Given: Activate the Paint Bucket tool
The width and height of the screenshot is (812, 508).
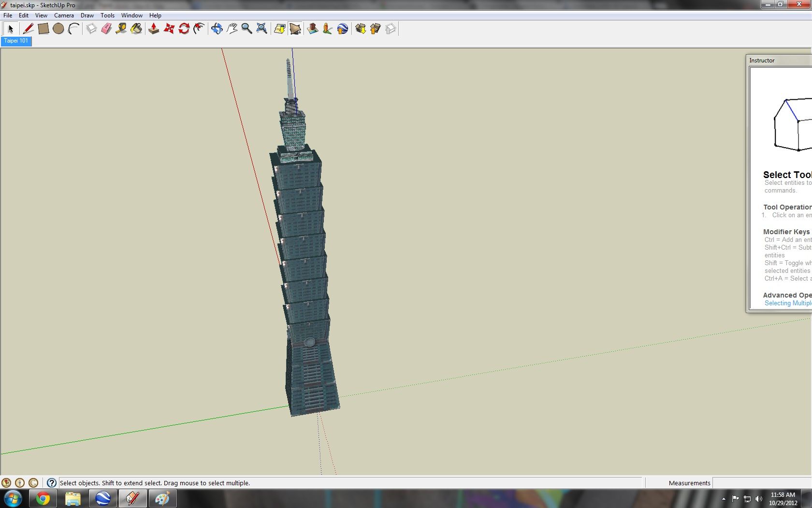Looking at the screenshot, I should (x=137, y=29).
